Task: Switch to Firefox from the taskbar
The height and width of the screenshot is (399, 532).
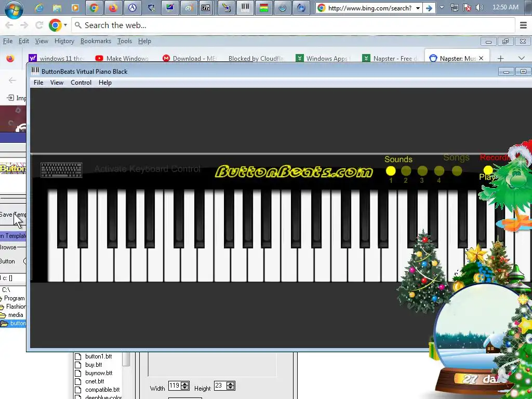Action: 113,7
